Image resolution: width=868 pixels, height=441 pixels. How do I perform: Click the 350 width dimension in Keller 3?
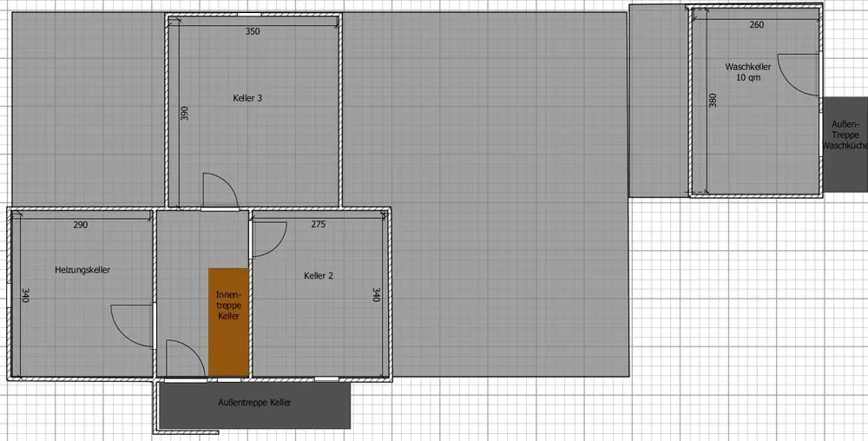(x=253, y=31)
